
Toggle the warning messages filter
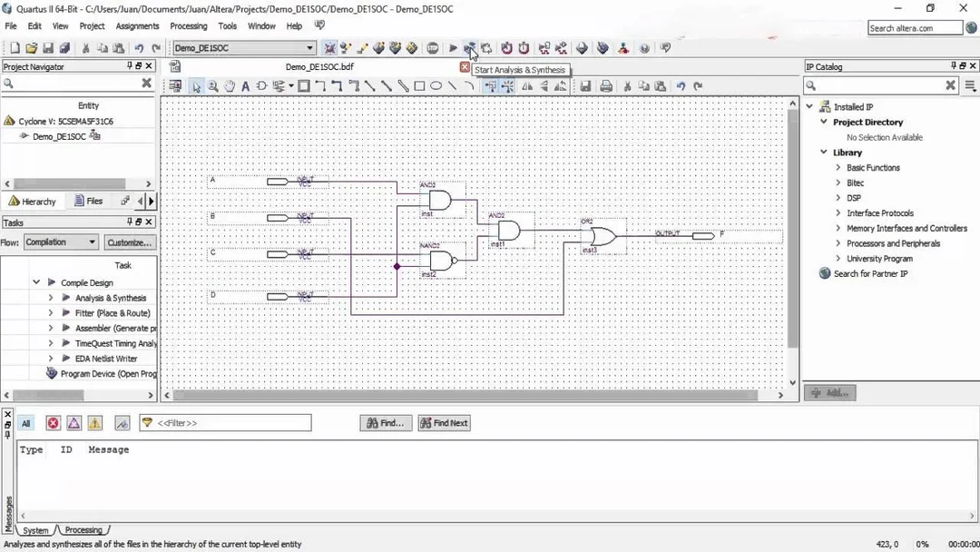click(x=95, y=423)
